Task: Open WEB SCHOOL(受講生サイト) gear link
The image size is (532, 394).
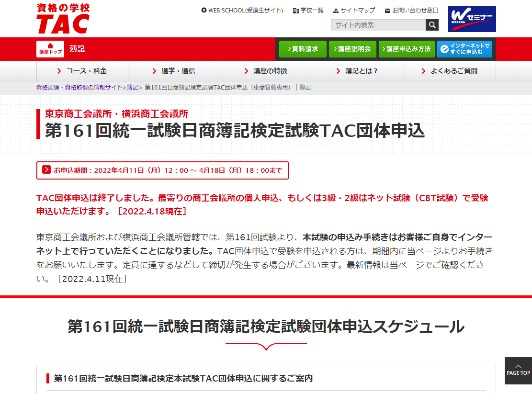Action: [x=242, y=10]
